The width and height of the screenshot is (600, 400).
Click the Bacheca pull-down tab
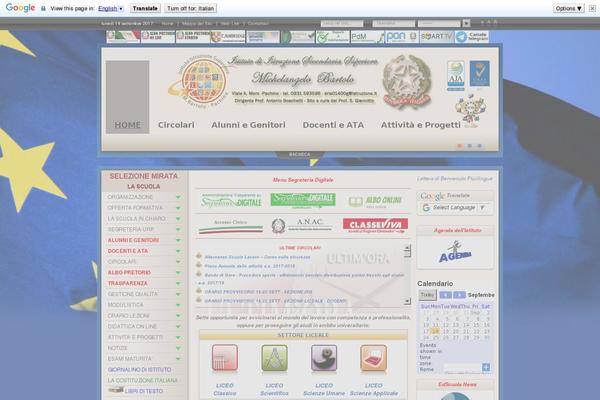pos(300,155)
